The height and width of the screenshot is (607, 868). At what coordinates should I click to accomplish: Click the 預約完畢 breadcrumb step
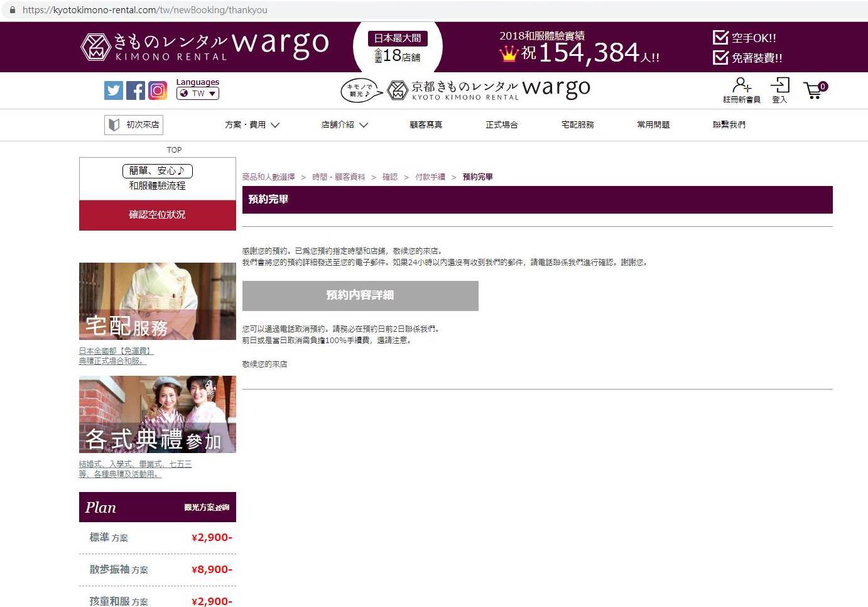pos(478,177)
